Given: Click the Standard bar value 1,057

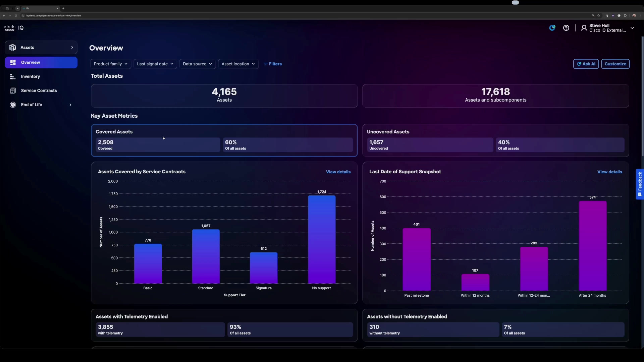Looking at the screenshot, I should coord(206,226).
